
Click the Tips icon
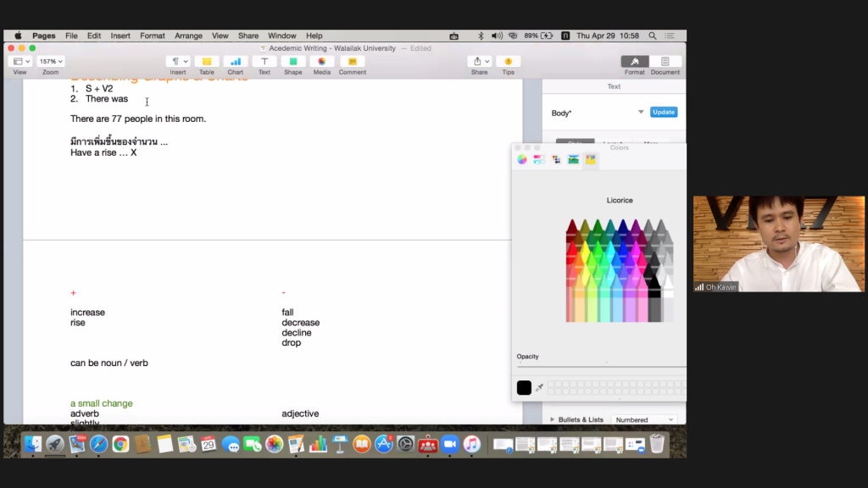pos(508,62)
